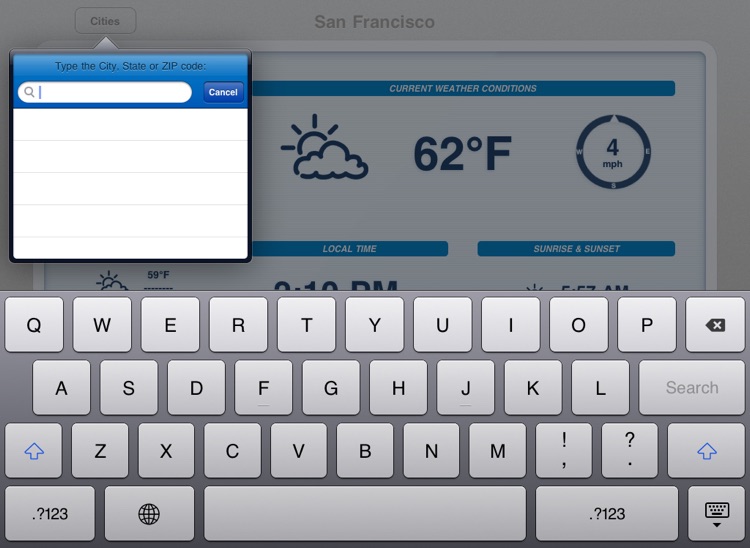Tap the F key

point(264,387)
